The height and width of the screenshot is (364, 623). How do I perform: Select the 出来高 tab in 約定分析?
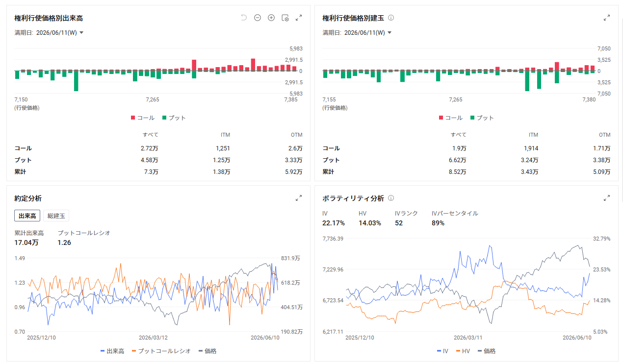click(27, 216)
